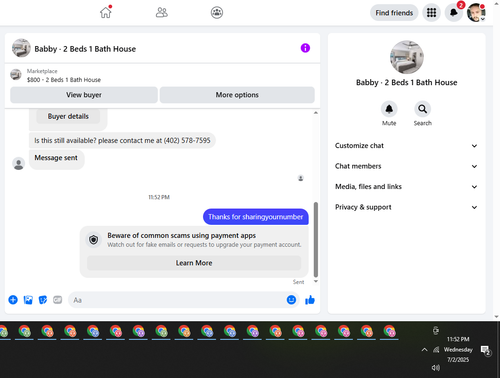Click the microphone icon in system tray

(436, 330)
